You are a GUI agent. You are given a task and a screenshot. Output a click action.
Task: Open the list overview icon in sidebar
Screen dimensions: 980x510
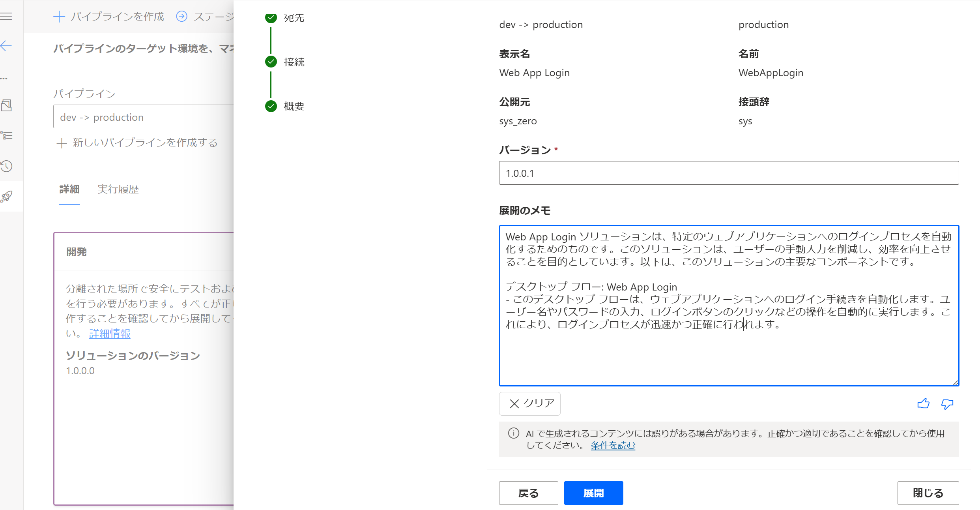7,136
